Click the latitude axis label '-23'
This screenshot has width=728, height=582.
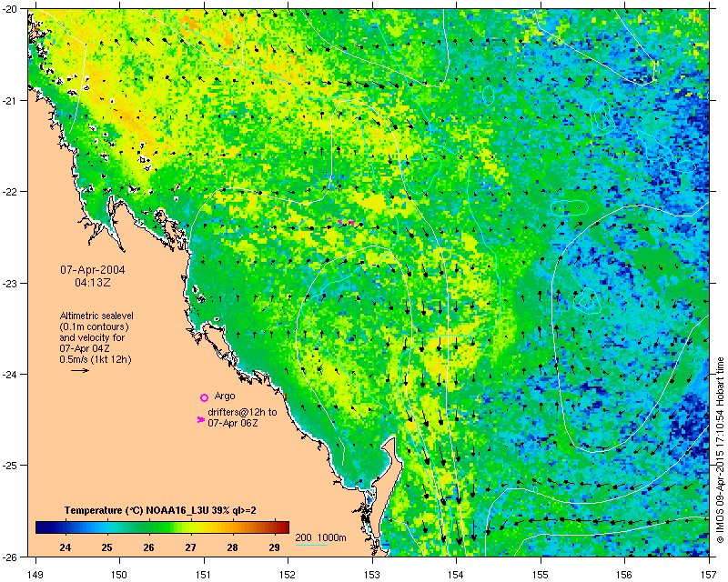[x=11, y=283]
